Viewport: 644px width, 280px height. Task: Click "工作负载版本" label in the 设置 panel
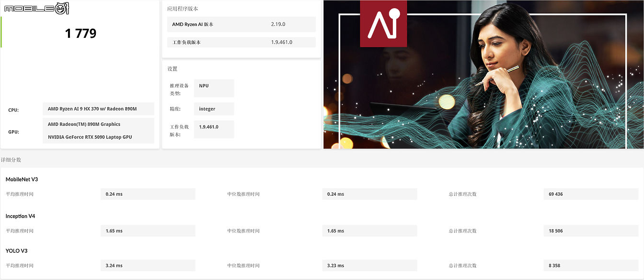point(179,131)
